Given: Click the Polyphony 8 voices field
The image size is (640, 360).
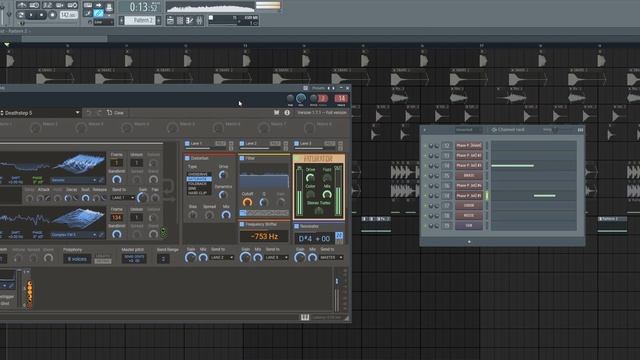Looking at the screenshot, I should 77,259.
